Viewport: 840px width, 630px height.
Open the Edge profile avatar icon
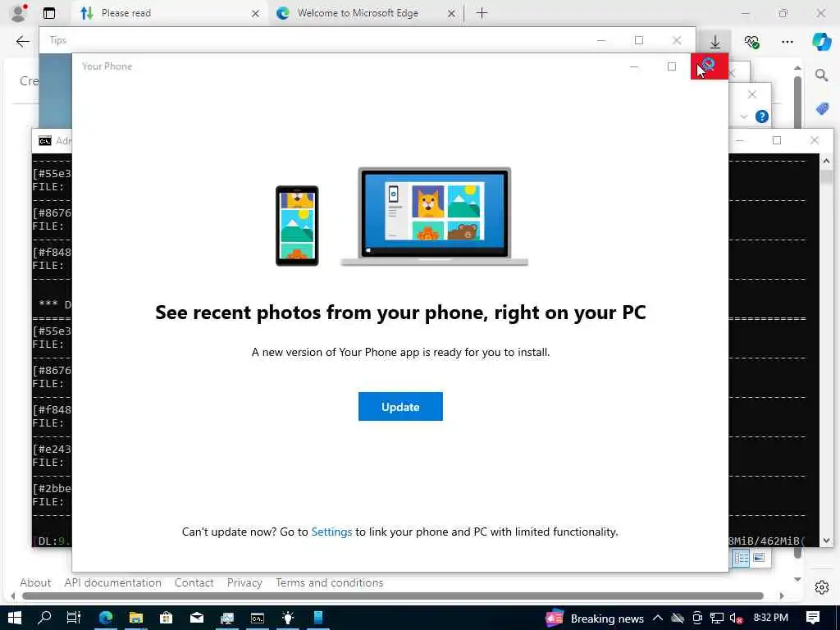click(x=19, y=13)
